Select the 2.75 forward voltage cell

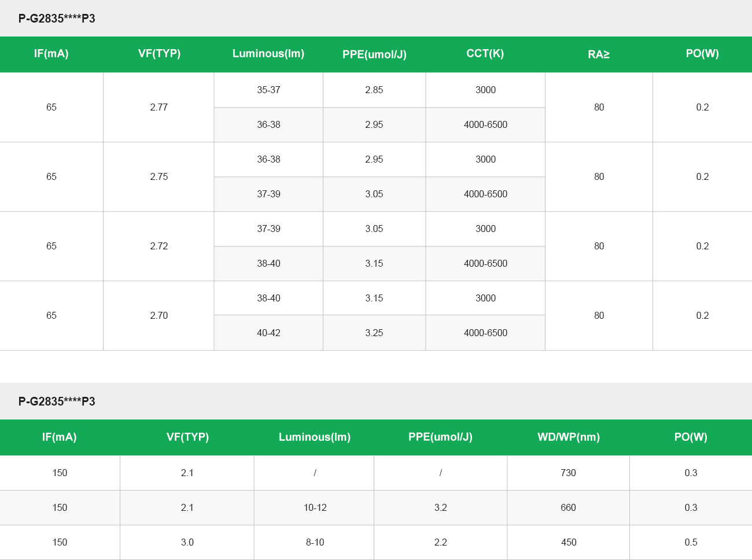coord(158,176)
